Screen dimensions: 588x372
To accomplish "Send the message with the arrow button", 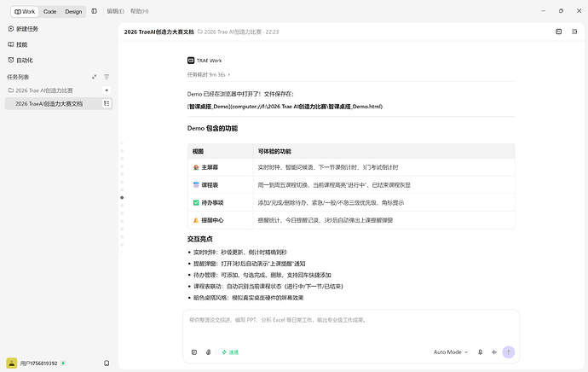I will [509, 352].
